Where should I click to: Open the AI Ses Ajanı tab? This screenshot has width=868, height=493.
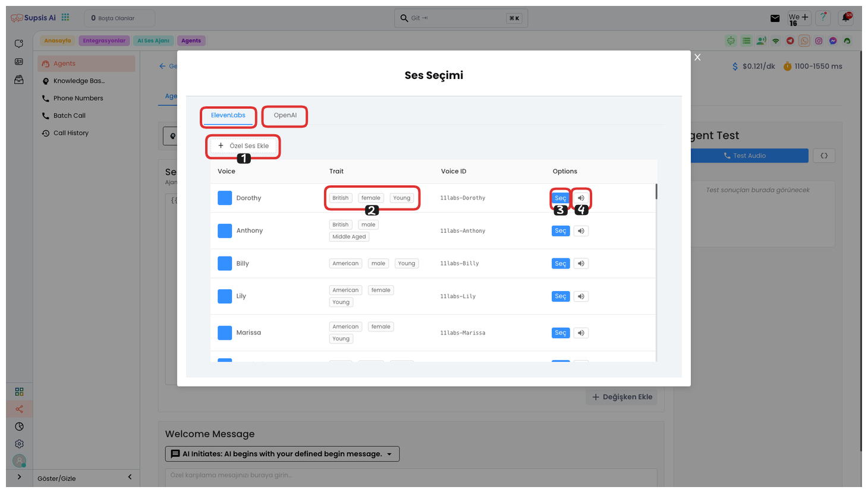(153, 41)
